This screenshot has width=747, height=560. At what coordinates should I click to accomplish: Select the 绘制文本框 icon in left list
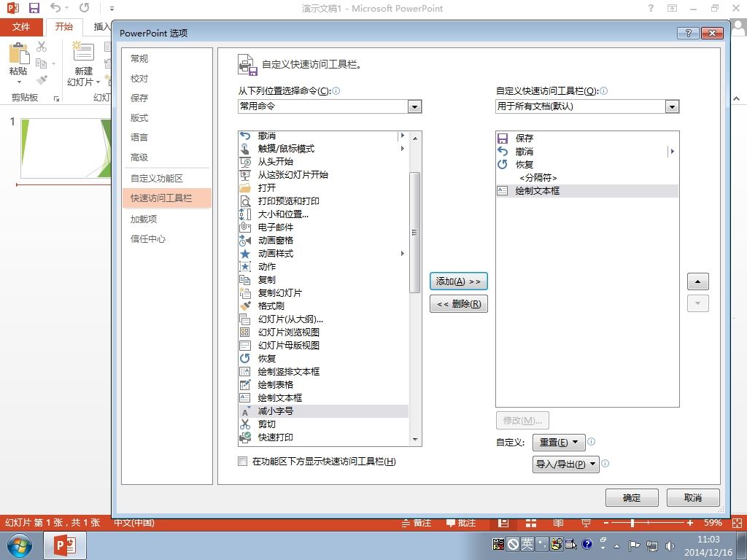[x=245, y=397]
